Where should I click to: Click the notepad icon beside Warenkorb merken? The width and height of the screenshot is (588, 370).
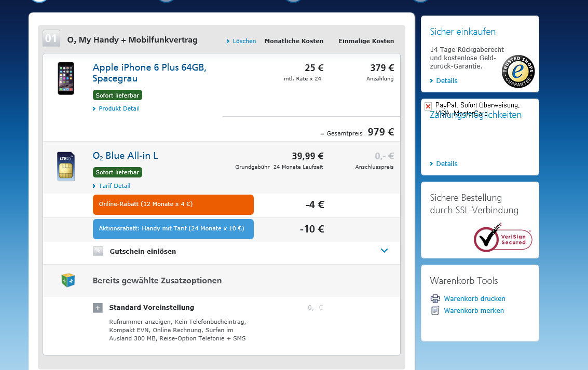click(435, 310)
